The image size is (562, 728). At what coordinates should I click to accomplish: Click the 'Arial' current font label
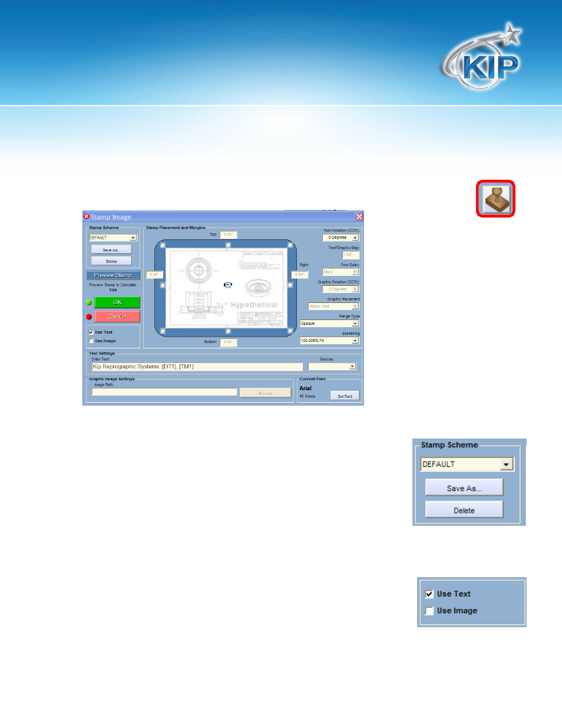305,388
